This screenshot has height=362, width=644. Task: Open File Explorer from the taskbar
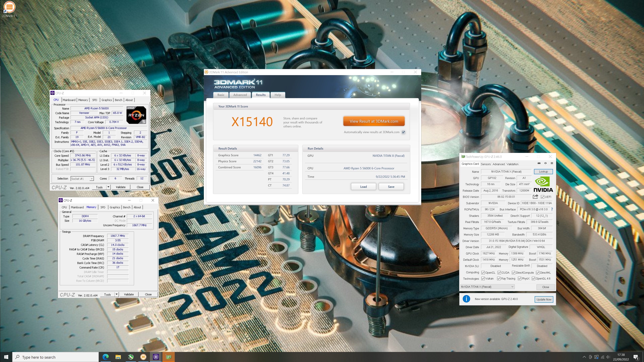118,357
